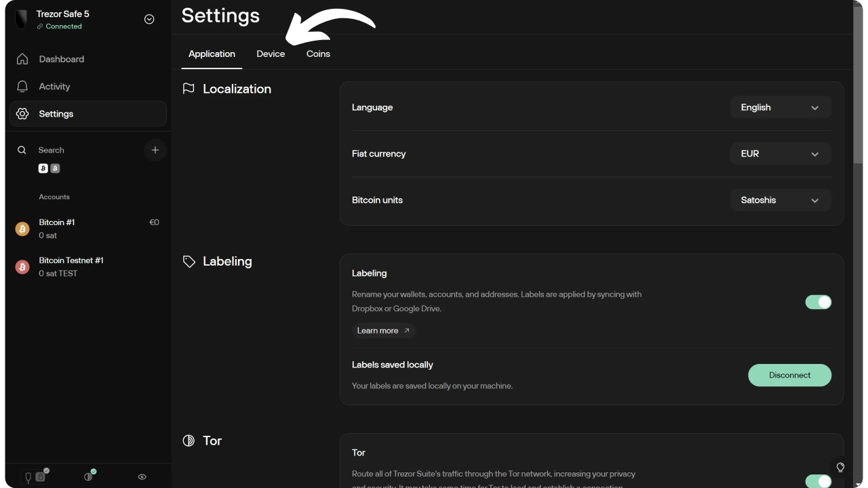Open the Language dropdown showing English
The height and width of the screenshot is (488, 868).
[x=781, y=107]
